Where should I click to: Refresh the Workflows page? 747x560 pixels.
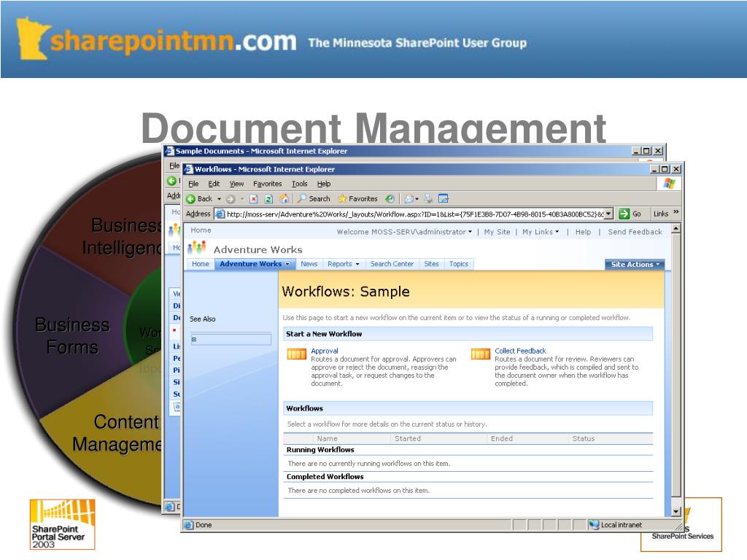268,199
